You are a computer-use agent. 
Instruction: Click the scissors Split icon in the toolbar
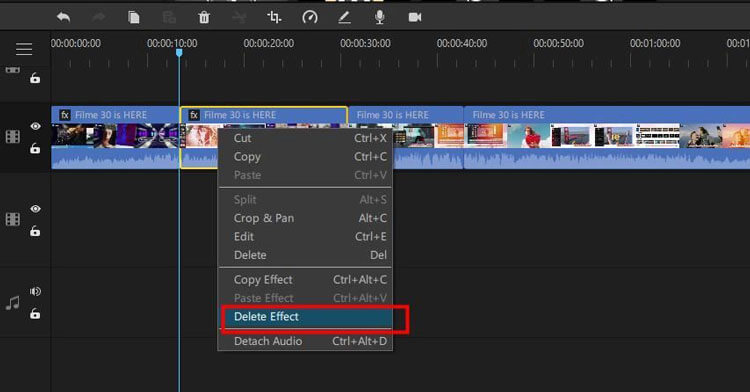239,18
